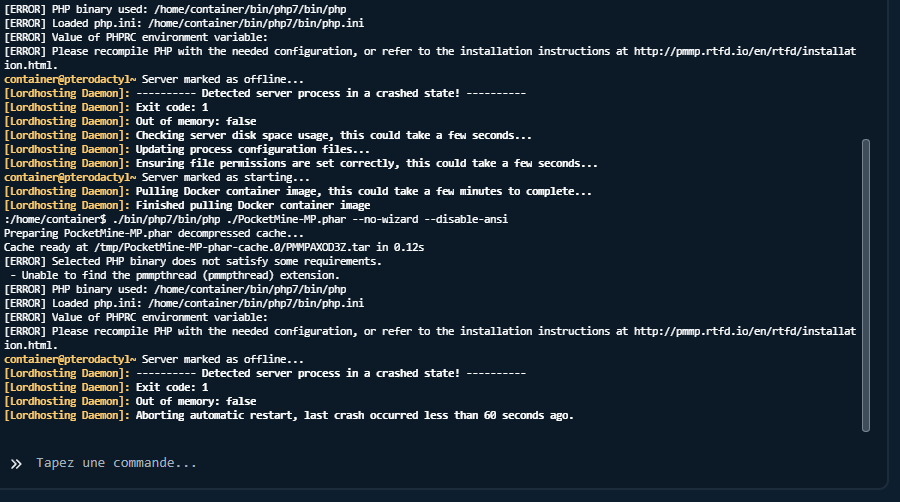
Task: Select the "Selected PHP binary does not satisfy" error
Action: 193,261
